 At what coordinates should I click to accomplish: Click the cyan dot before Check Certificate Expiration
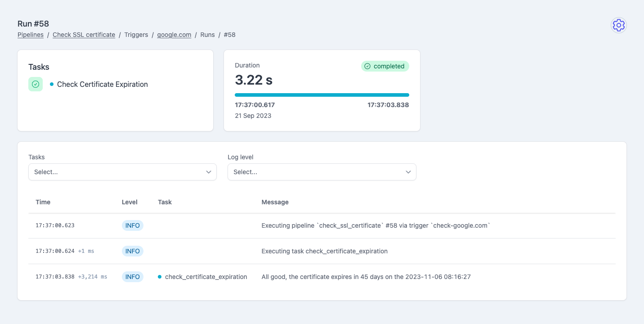click(52, 84)
